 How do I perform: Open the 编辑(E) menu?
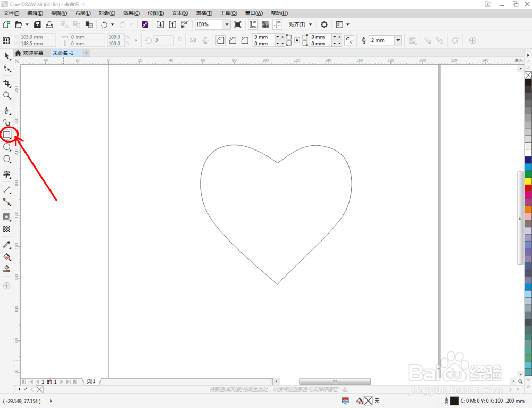click(35, 13)
